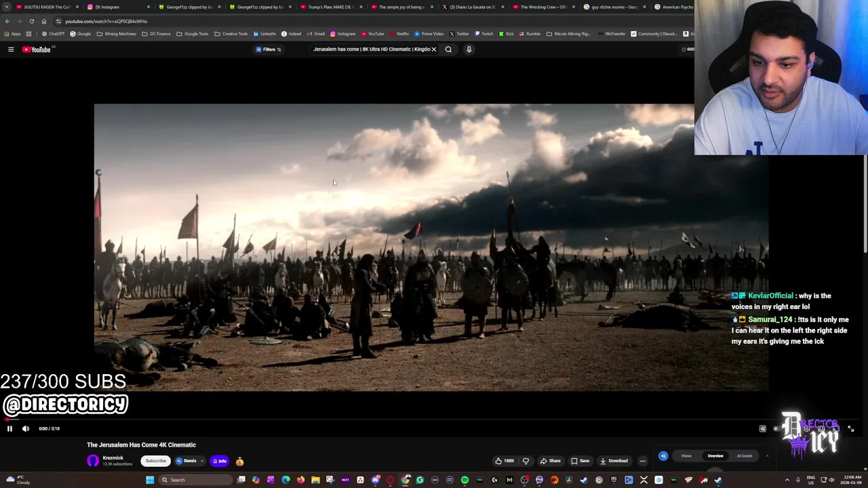This screenshot has height=488, width=868.
Task: Open File Explorer from the taskbar
Action: point(315,480)
